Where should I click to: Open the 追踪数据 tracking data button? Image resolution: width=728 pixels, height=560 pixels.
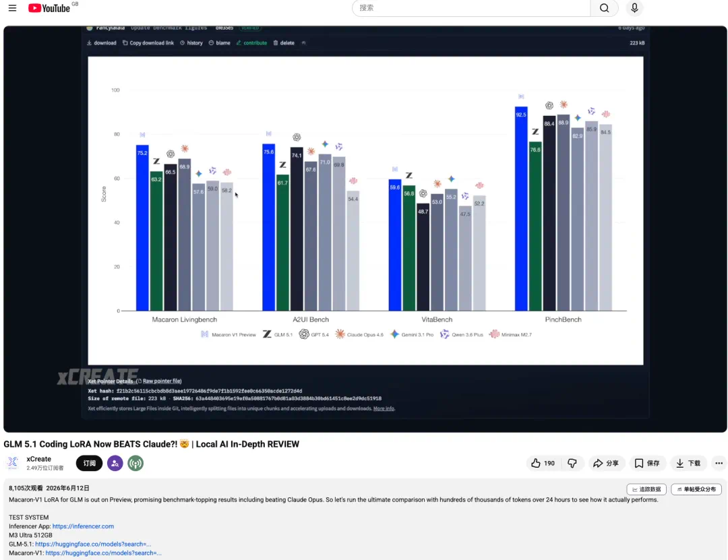click(x=646, y=489)
